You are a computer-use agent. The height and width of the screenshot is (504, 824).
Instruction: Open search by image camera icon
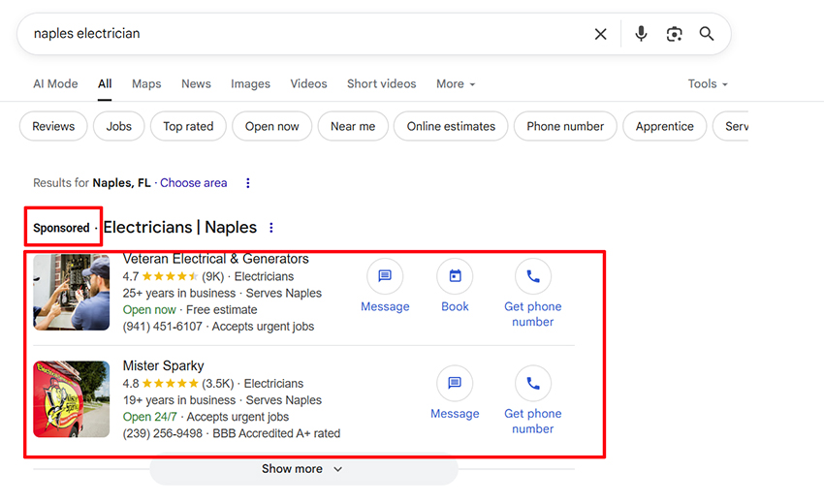674,34
